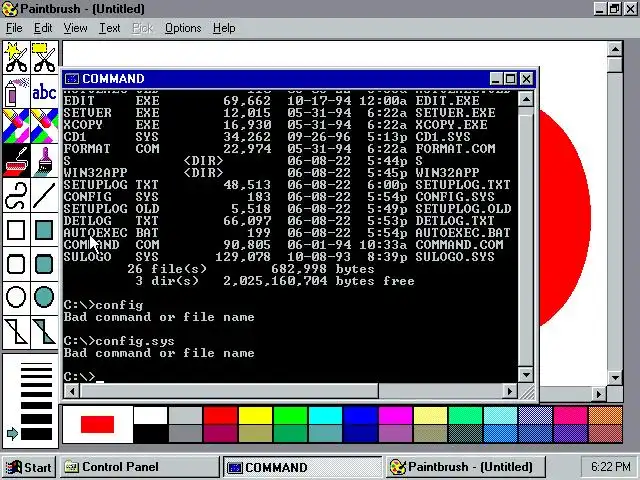Viewport: 640px width, 480px height.
Task: Pick the hollow Circle/Ellipse tool
Action: (x=16, y=297)
